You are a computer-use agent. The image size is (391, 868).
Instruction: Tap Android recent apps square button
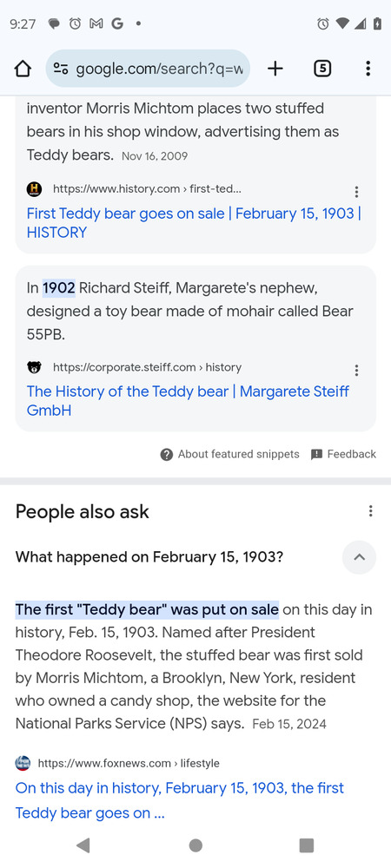click(306, 845)
